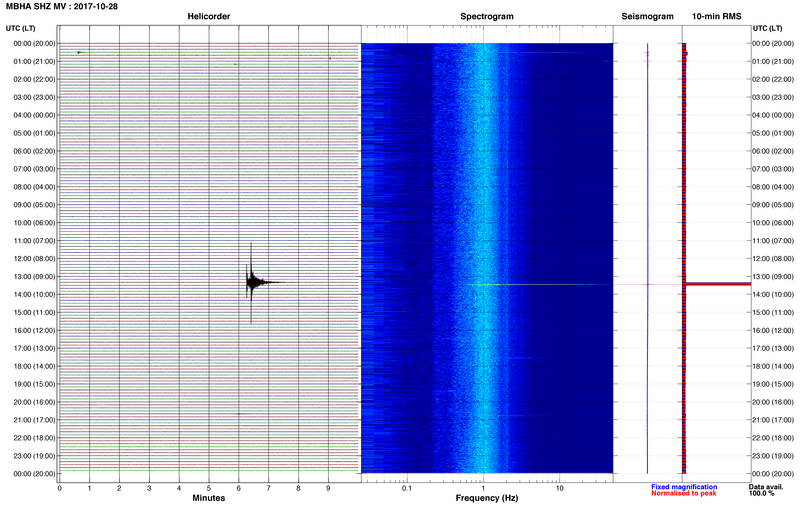Click tick label '10' on the Frequency axis

tap(559, 488)
